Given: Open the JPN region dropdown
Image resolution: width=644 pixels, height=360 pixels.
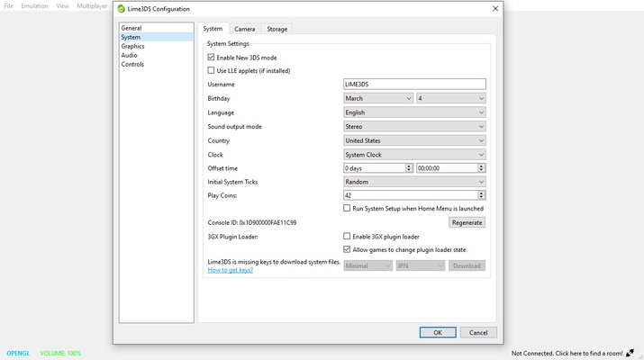Looking at the screenshot, I should (420, 265).
